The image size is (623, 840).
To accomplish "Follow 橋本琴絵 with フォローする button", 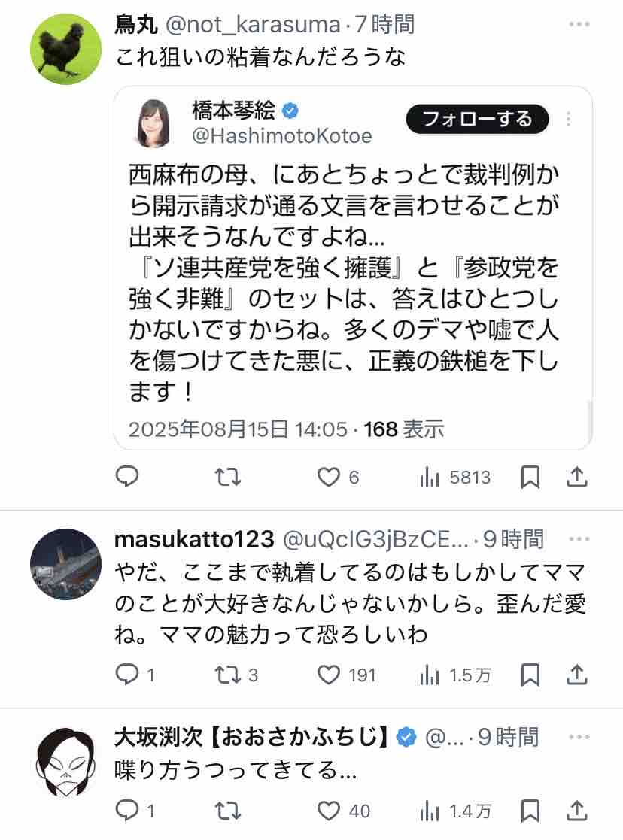I will pos(477,119).
